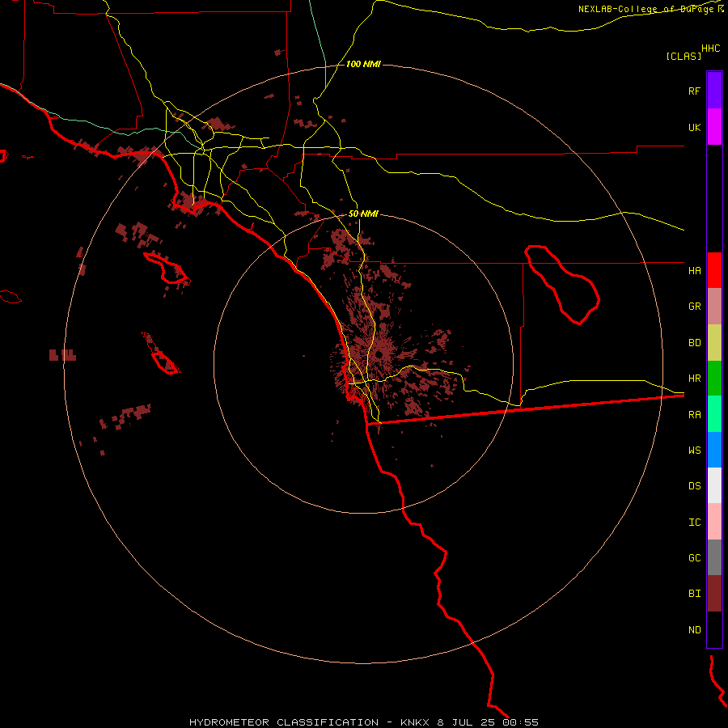This screenshot has height=728, width=728.
Task: Click the RF legend label
Action: pos(694,91)
